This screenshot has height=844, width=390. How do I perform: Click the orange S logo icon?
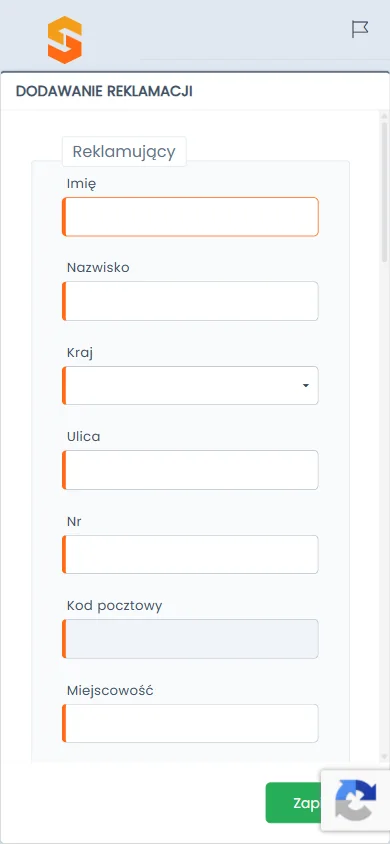[65, 40]
